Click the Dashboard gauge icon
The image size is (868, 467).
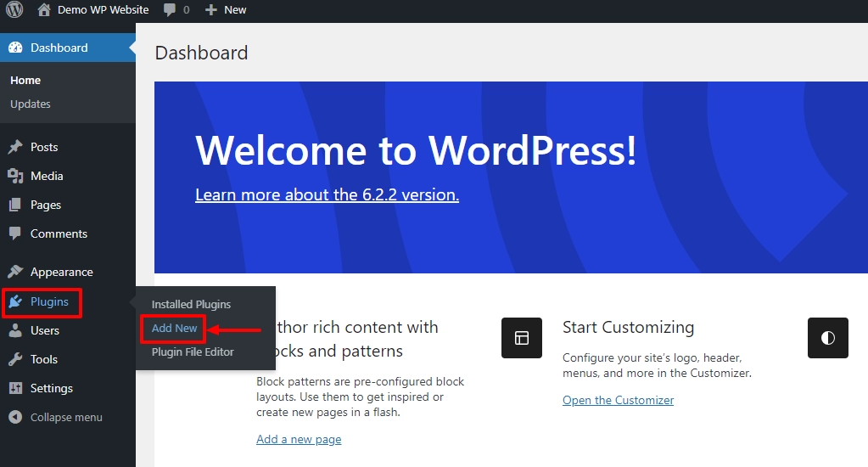[x=15, y=48]
